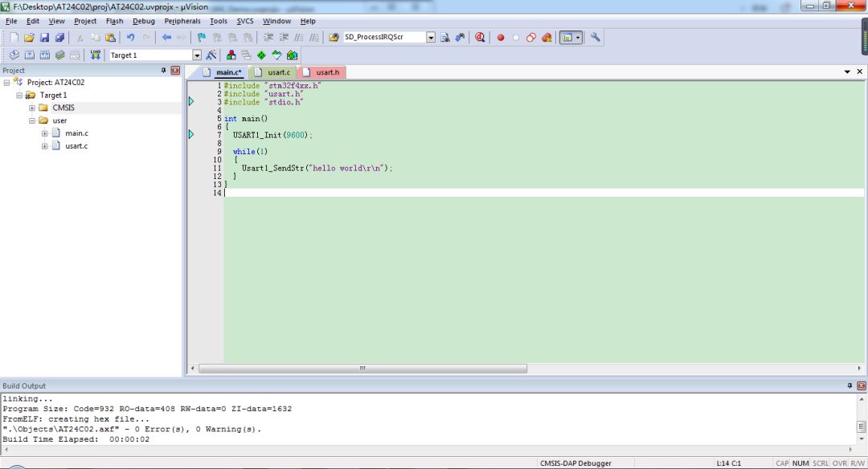Screen dimensions: 868x469
Task: Save all files with the Save All icon
Action: (x=59, y=38)
